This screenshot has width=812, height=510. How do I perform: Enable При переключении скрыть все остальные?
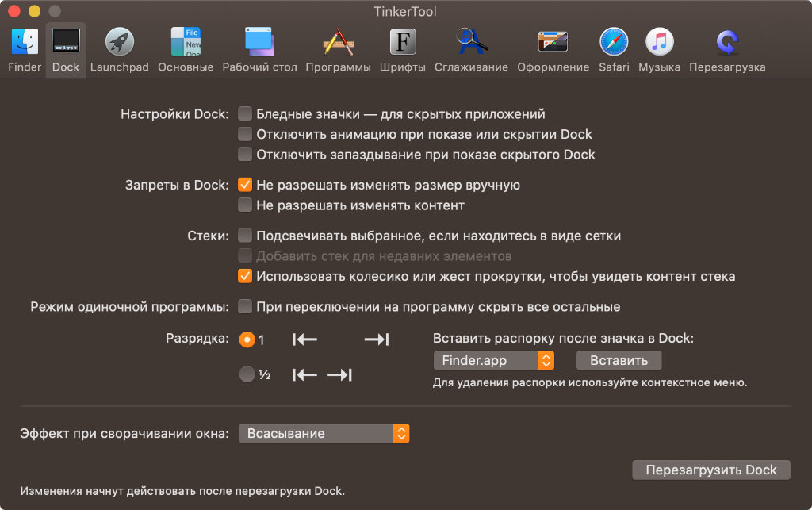tap(245, 306)
